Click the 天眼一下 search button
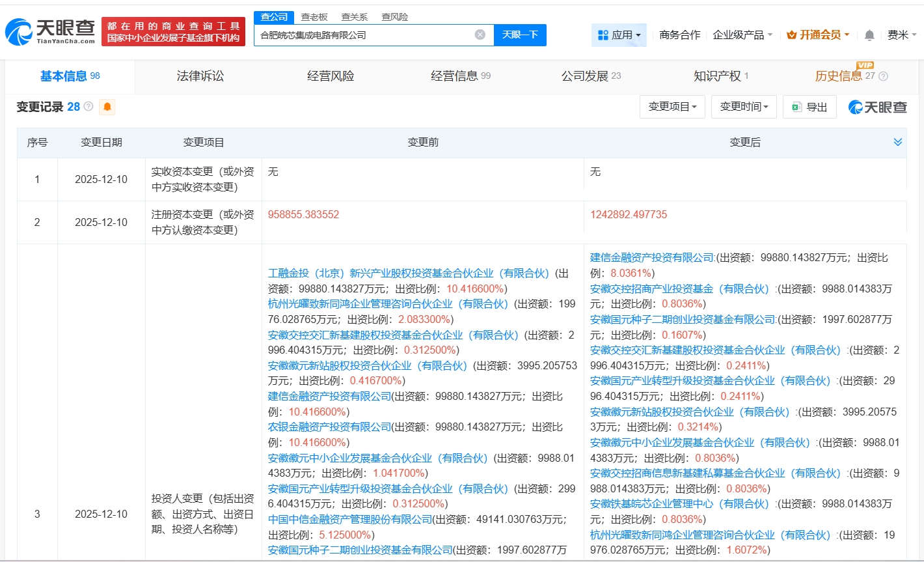Viewport: 924px width, 562px height. click(520, 35)
